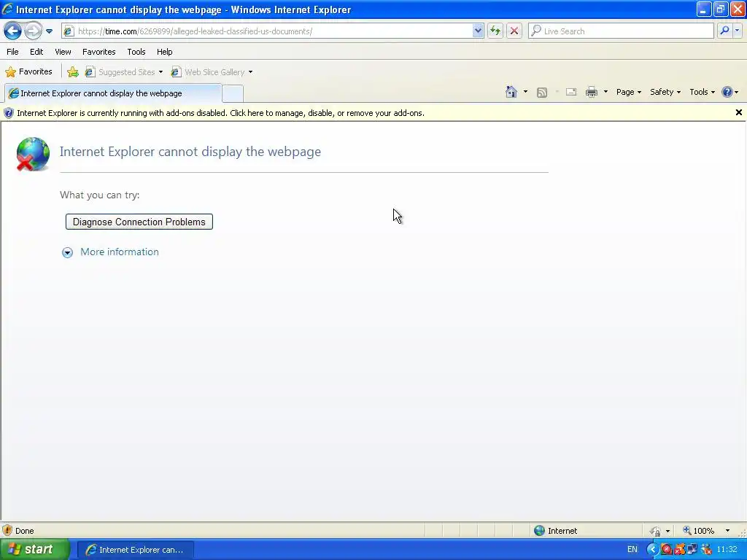
Task: Open the Safety command menu
Action: click(665, 92)
